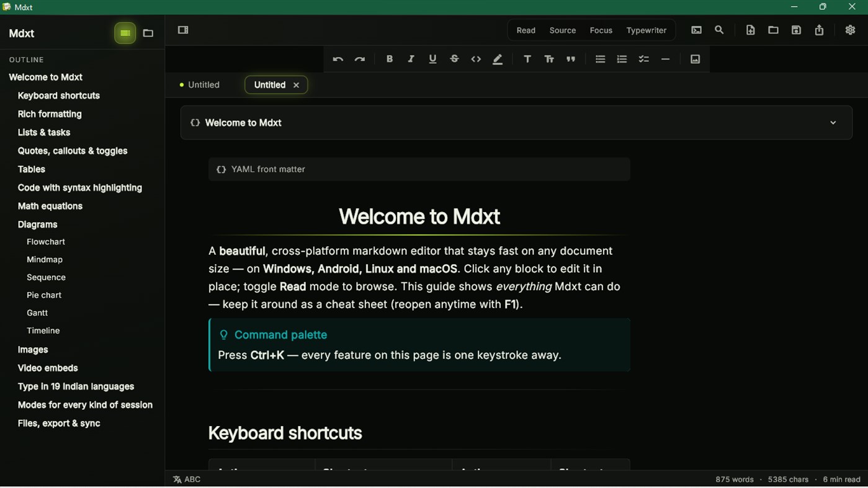The height and width of the screenshot is (488, 868).
Task: Save the document with the disk icon
Action: click(796, 30)
